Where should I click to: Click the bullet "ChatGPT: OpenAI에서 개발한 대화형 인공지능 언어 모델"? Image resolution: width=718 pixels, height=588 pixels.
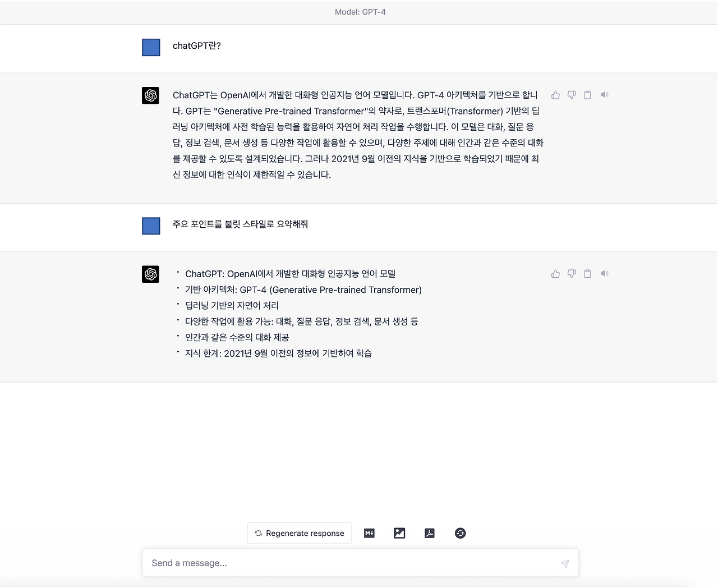(291, 274)
